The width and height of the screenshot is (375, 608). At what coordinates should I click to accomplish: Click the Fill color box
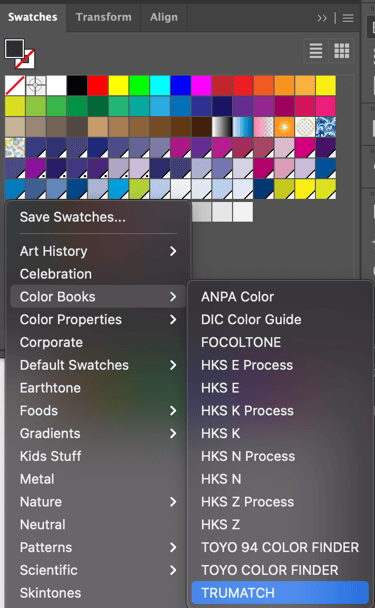pos(14,48)
